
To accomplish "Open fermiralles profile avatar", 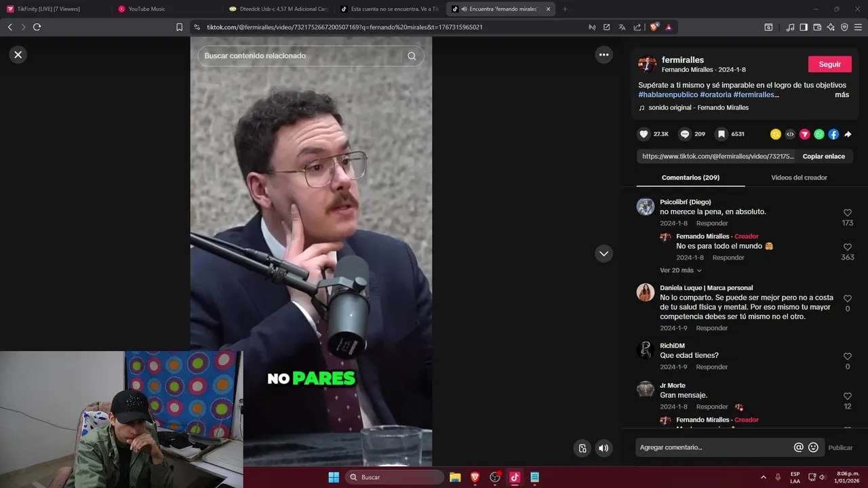I will [x=647, y=64].
